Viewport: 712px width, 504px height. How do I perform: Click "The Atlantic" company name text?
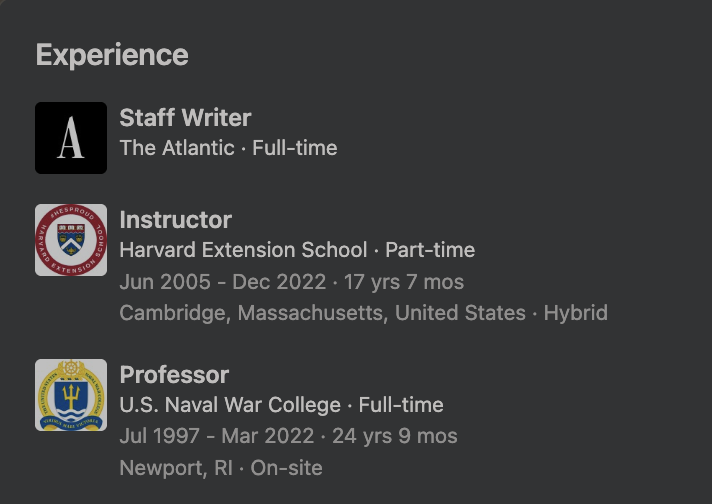[176, 148]
